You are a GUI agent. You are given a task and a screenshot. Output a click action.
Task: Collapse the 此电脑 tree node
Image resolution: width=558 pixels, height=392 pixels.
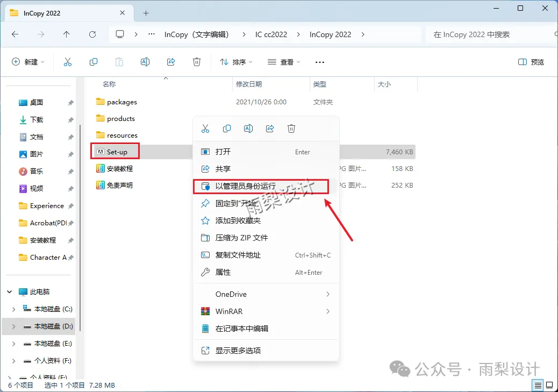tap(10, 291)
